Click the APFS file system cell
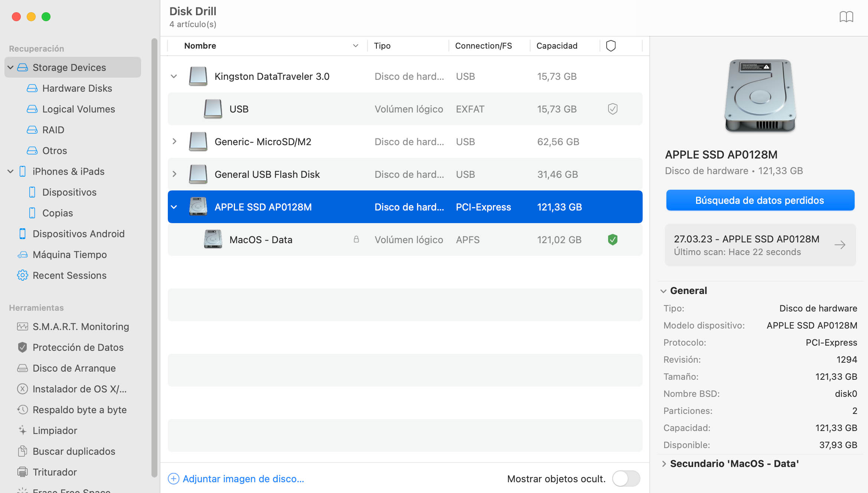Image resolution: width=868 pixels, height=493 pixels. pyautogui.click(x=467, y=239)
